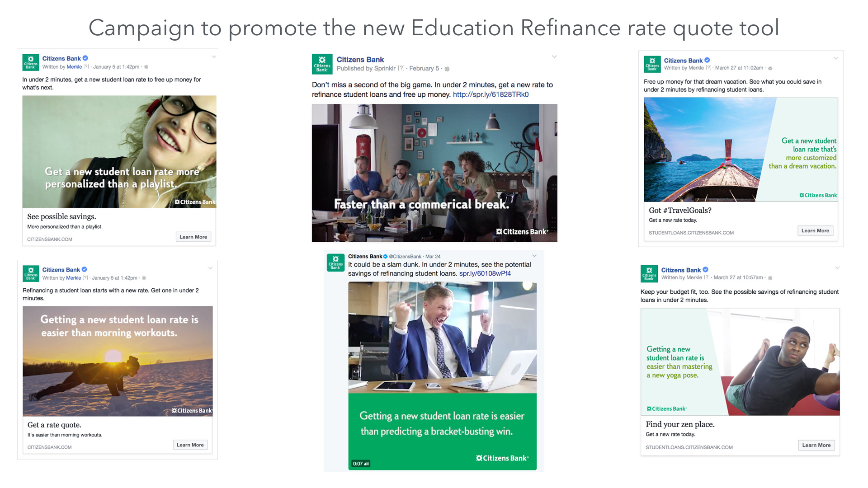Viewport: 868px width, 488px height.
Task: Open dream vacation boat ad image
Action: (x=741, y=150)
